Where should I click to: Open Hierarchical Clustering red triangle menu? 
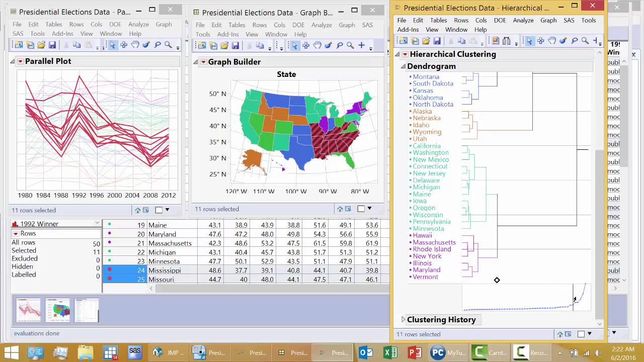(405, 54)
